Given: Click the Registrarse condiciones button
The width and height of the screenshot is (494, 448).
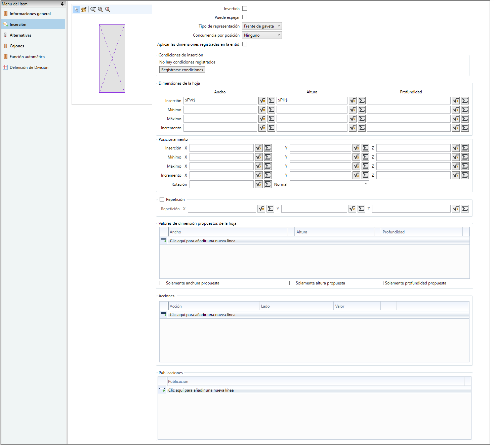Looking at the screenshot, I should pyautogui.click(x=182, y=70).
